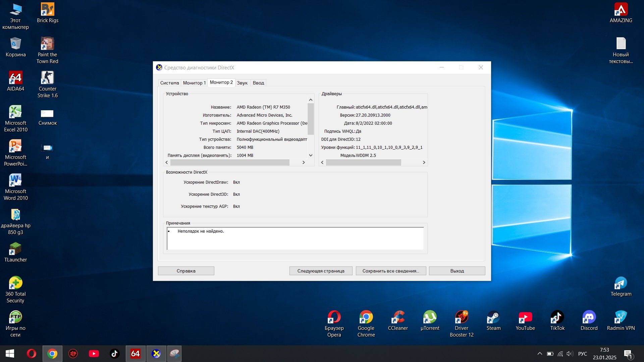This screenshot has width=644, height=362.
Task: Click the Google Chrome desktop shortcut
Action: pyautogui.click(x=366, y=324)
